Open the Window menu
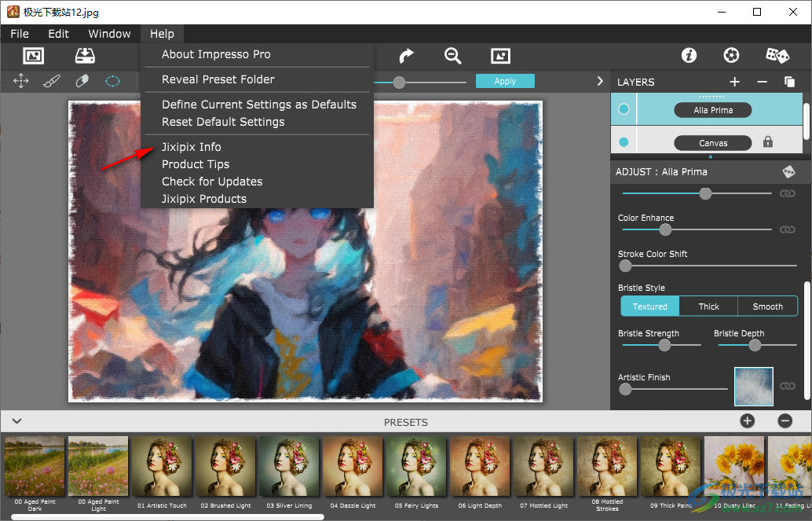Screen dimensions: 812x521 coord(109,34)
